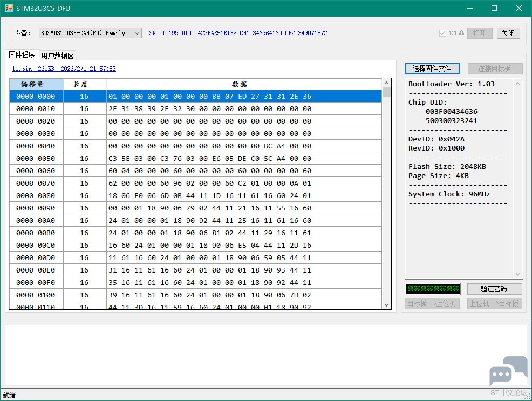Select the row at offset 0000 00E0
Image resolution: width=532 pixels, height=401 pixels.
click(x=195, y=270)
